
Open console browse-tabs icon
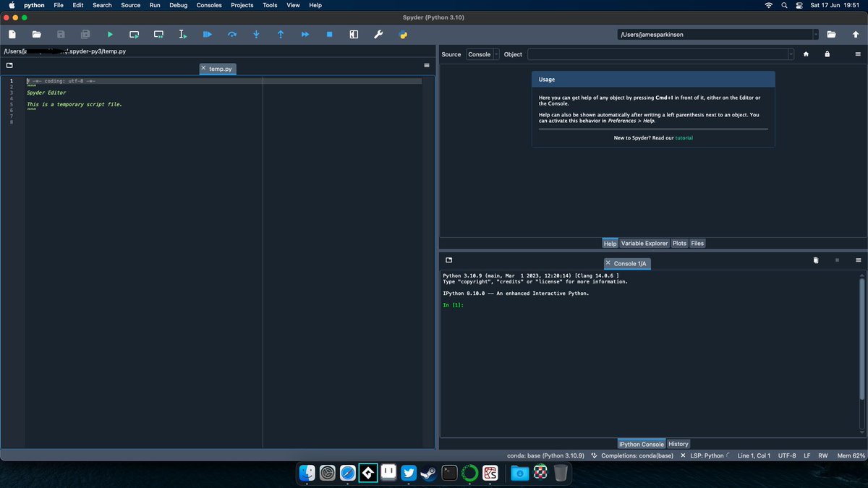pyautogui.click(x=448, y=260)
